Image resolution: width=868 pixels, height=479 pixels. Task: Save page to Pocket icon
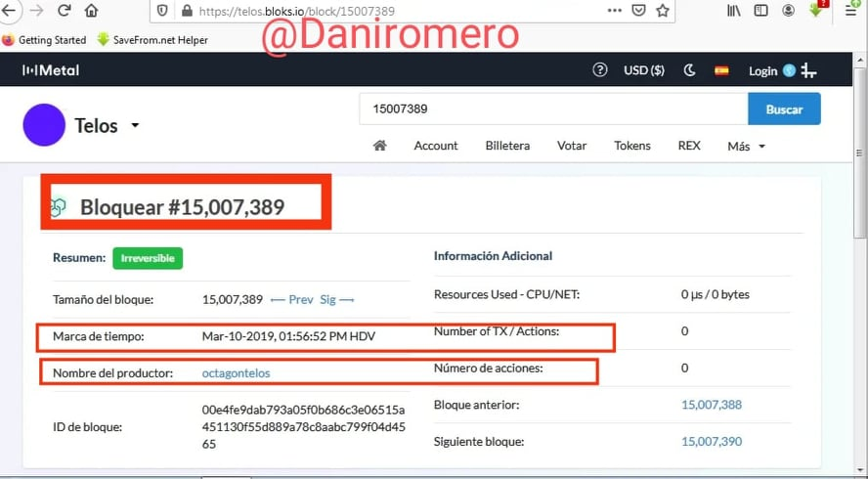click(639, 11)
